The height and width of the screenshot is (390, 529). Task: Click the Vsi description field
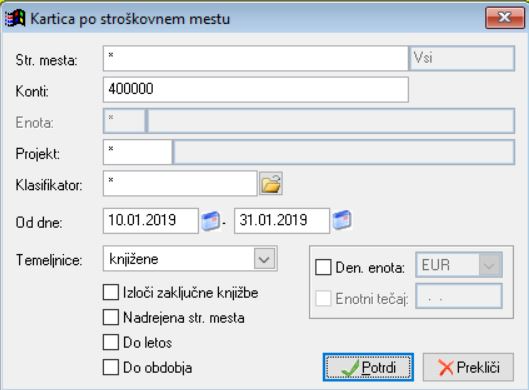[462, 58]
